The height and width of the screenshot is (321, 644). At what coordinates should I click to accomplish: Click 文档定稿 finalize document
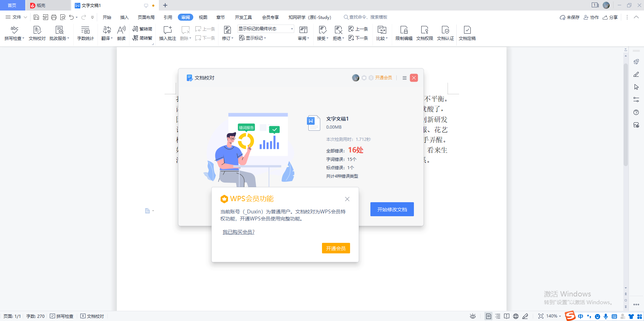pyautogui.click(x=467, y=33)
